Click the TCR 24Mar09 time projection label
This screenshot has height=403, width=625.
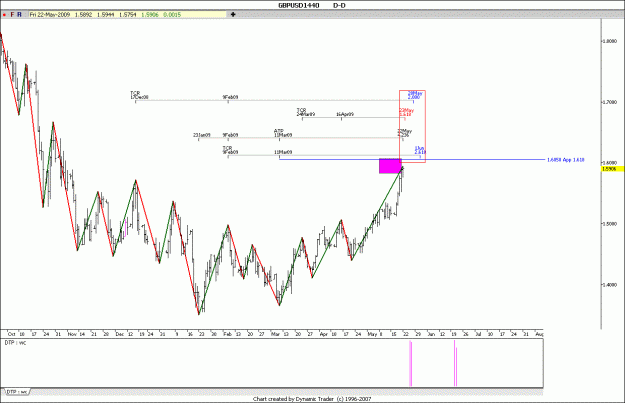306,112
